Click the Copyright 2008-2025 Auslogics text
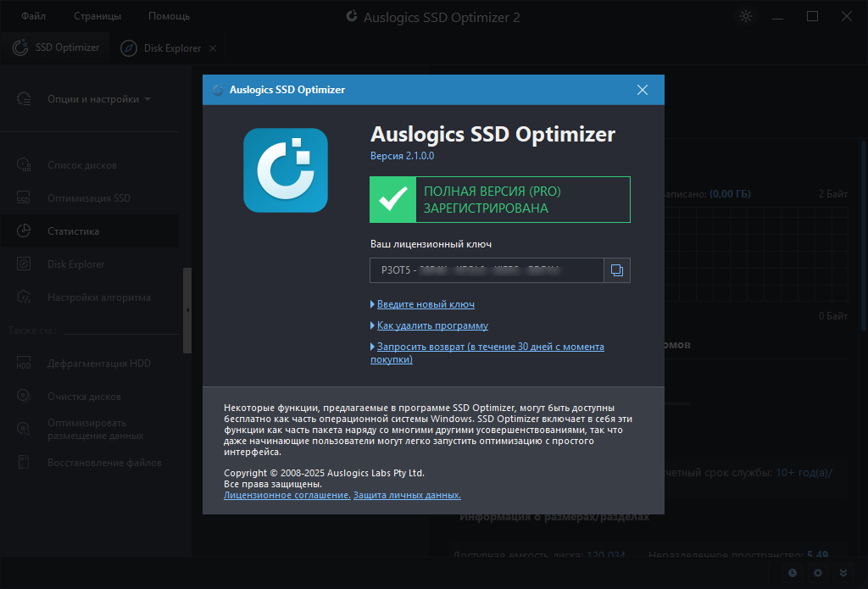868x589 pixels. [324, 473]
